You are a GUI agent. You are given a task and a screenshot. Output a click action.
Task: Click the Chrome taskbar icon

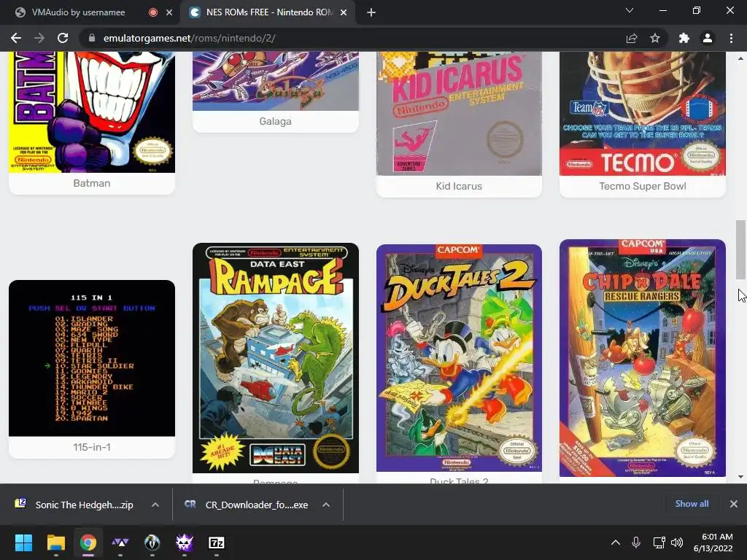pyautogui.click(x=88, y=542)
